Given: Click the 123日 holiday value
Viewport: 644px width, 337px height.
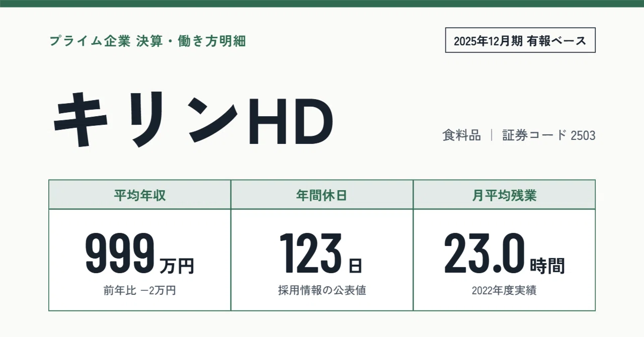Looking at the screenshot, I should [x=321, y=254].
